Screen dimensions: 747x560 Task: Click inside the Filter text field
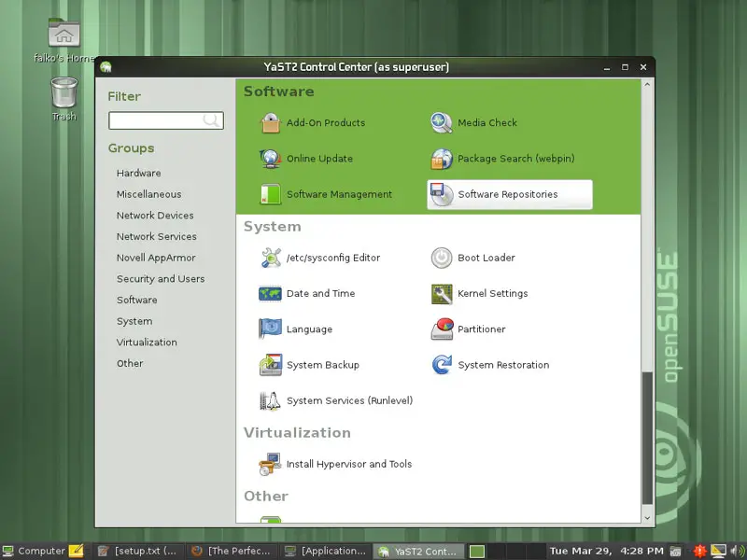[x=166, y=120]
